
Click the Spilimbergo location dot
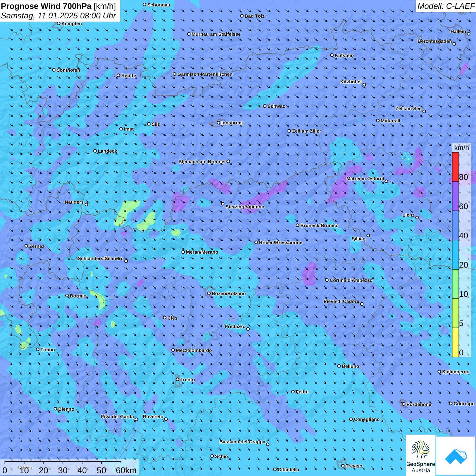[x=439, y=372]
